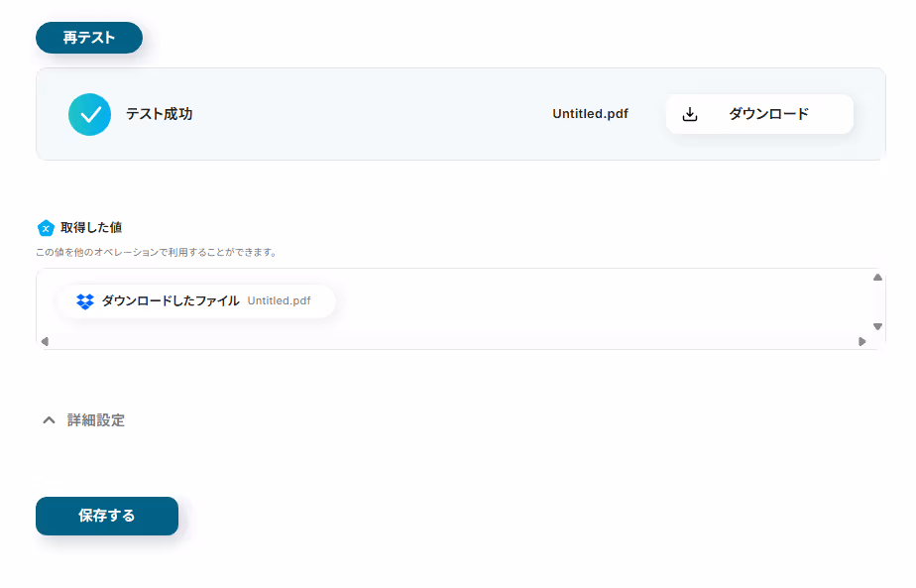
Task: Click the teal checkmark success icon
Action: click(89, 115)
